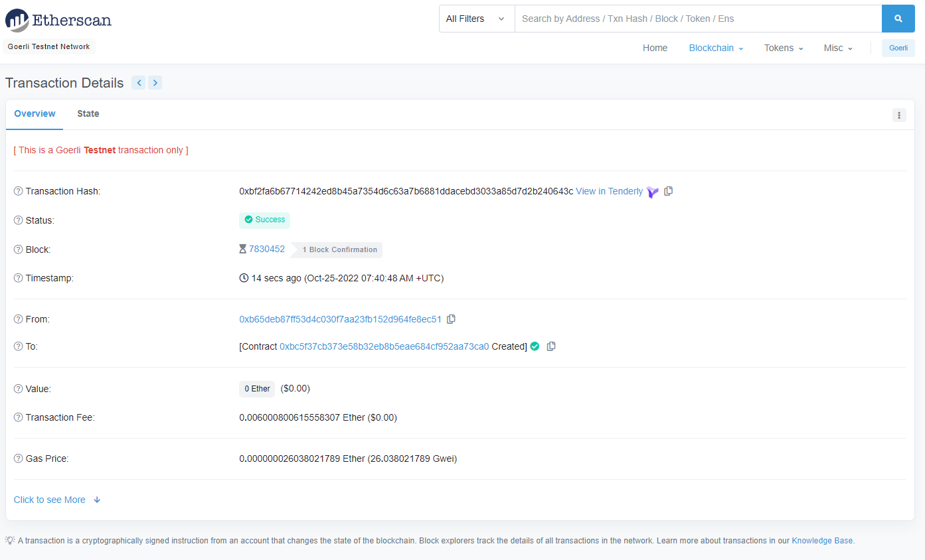Copy the created contract address icon
Screen dimensions: 925x560
click(551, 346)
